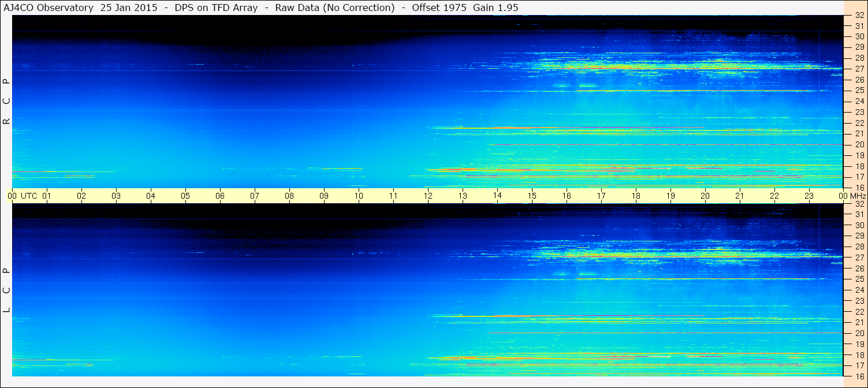
Task: Select 'Raw Data (No Correction)' header text
Action: (335, 8)
